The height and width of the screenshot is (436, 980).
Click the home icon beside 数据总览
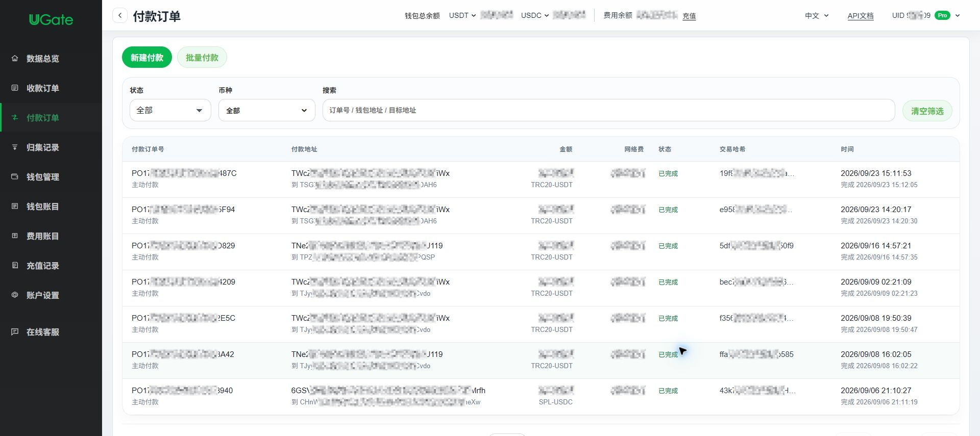pos(15,58)
